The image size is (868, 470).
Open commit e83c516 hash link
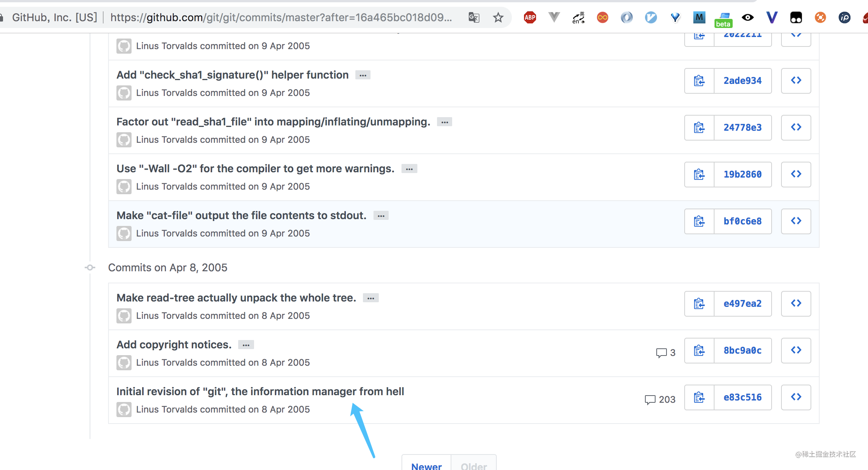pos(743,397)
